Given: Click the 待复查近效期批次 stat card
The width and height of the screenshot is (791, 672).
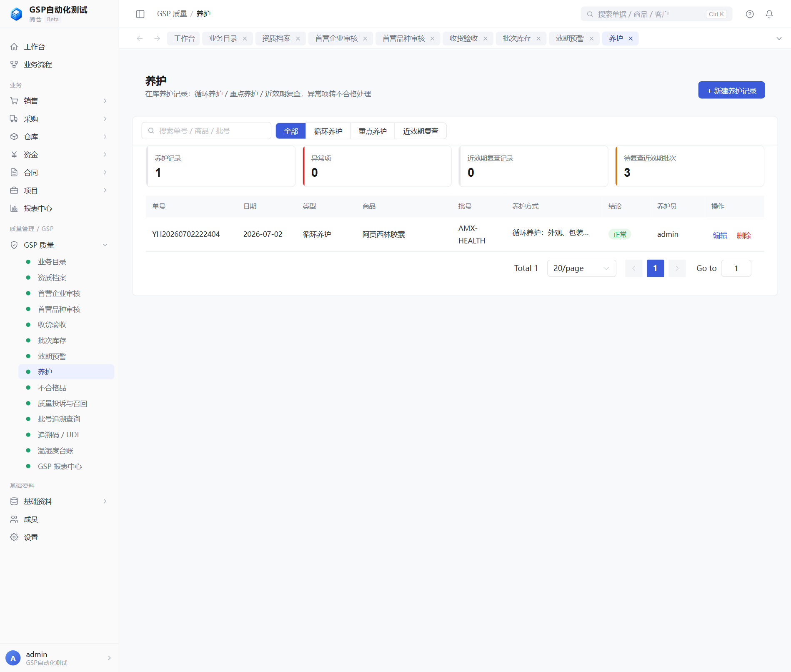Looking at the screenshot, I should pyautogui.click(x=690, y=166).
